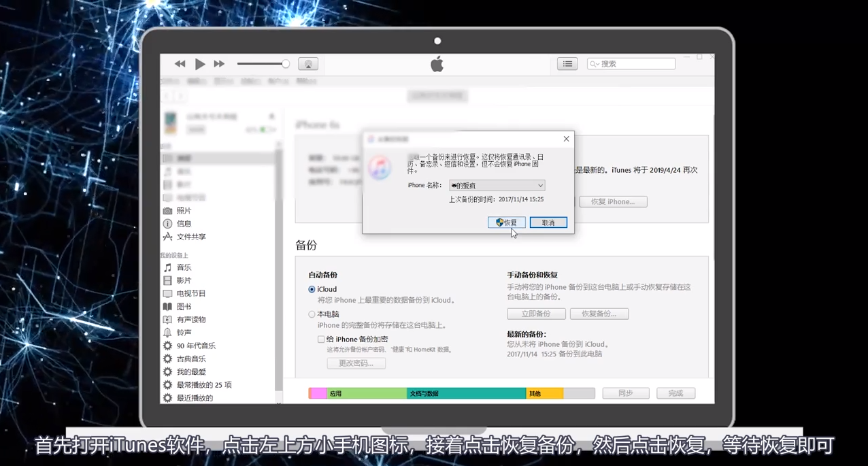The height and width of the screenshot is (466, 868).
Task: Open 最近播放的 gear playlist
Action: [x=167, y=398]
